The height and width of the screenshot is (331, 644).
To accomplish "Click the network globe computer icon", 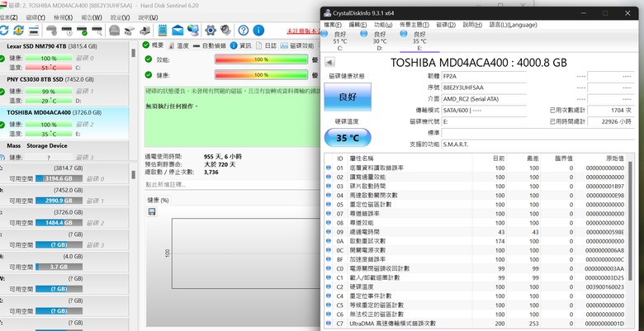I will tap(193, 30).
